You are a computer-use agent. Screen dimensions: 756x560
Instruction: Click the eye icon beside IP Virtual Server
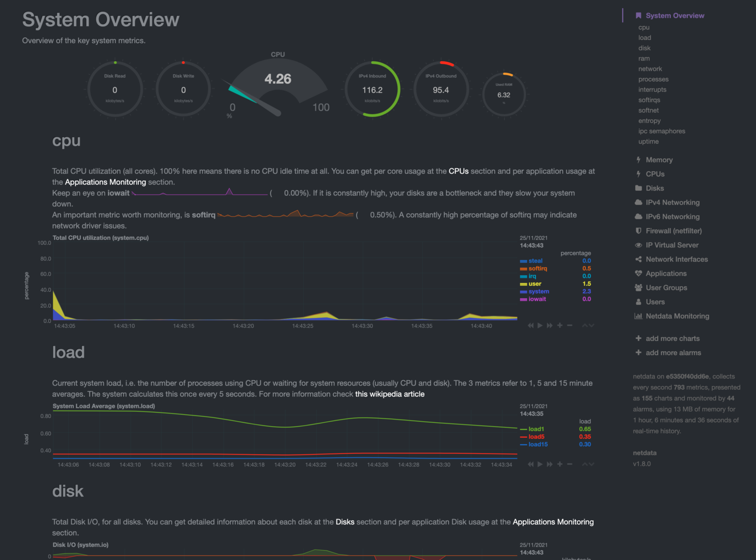[x=638, y=245]
